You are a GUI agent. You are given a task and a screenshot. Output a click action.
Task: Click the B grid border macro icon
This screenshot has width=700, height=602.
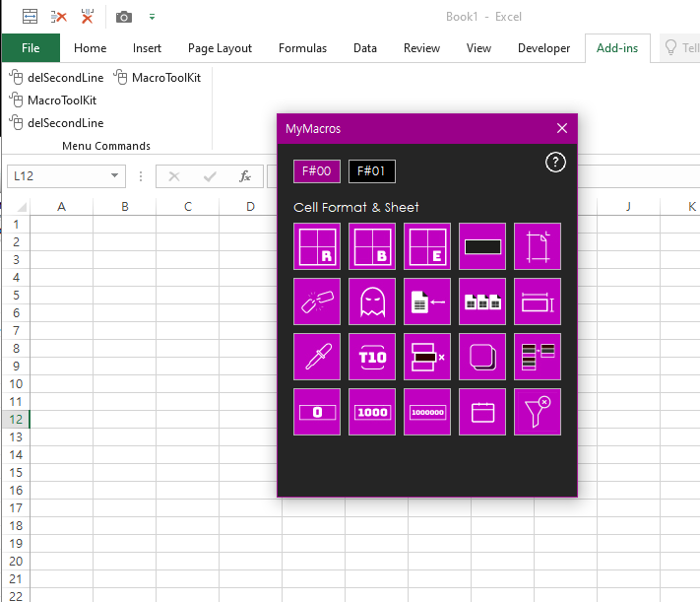[x=372, y=246]
